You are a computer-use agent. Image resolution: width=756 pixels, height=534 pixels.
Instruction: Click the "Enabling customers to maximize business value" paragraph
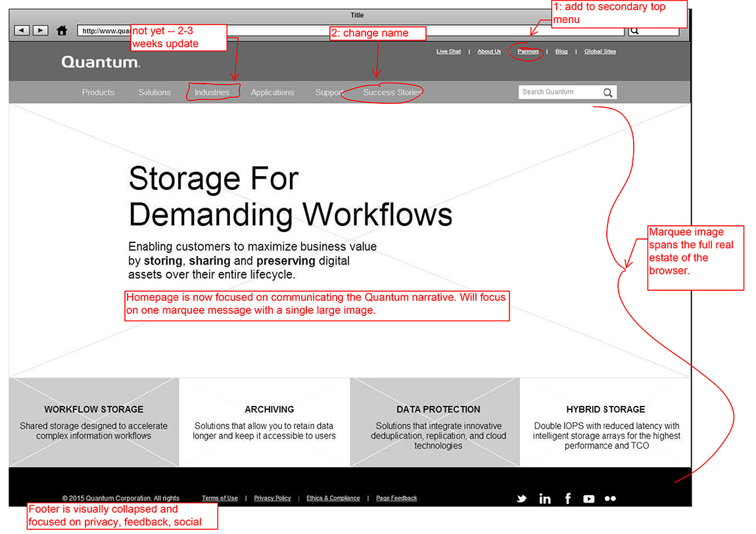tap(252, 261)
